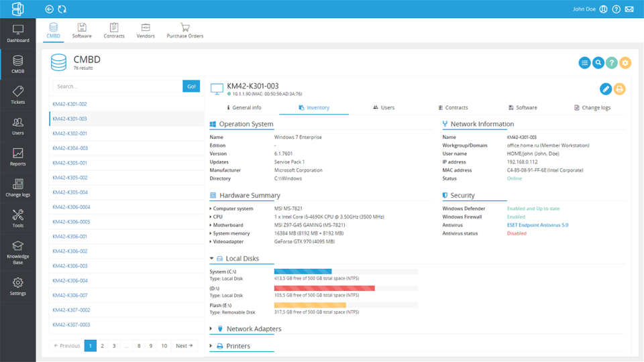Select CMDB in the left sidebar
Screen dimensions: 644x362
[x=17, y=64]
